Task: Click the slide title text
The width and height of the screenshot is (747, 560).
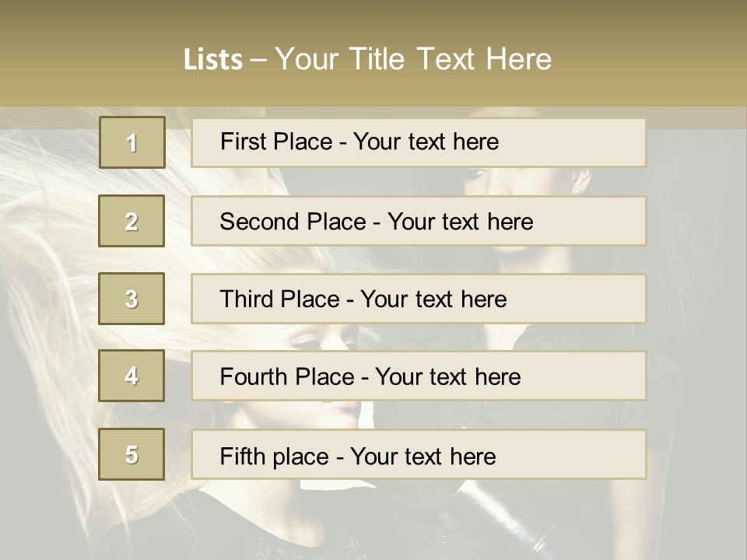Action: click(x=368, y=59)
